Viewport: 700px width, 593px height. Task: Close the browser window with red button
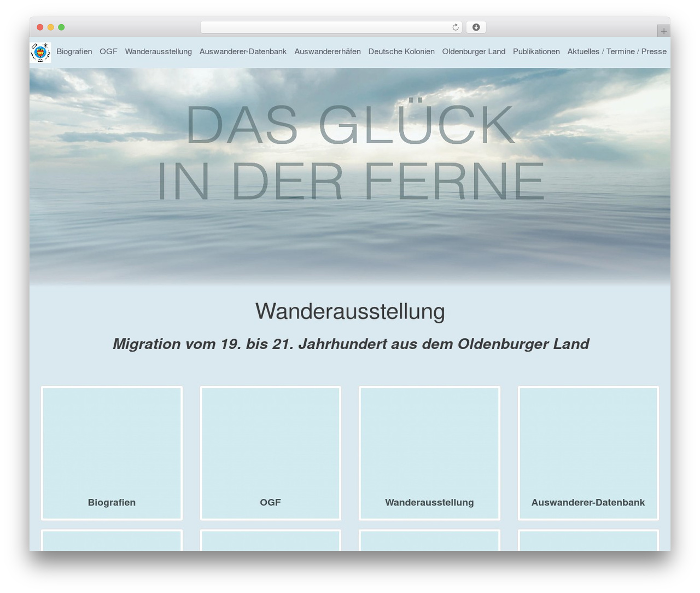(40, 27)
